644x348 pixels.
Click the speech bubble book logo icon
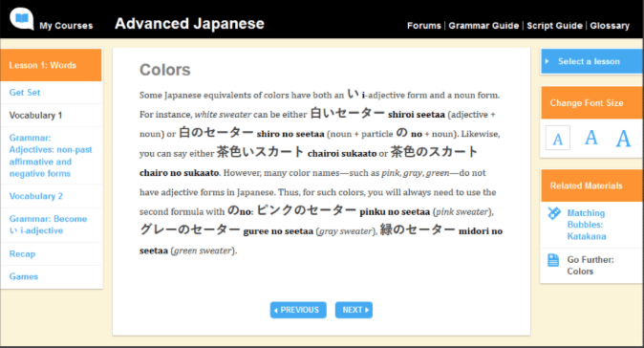(x=22, y=18)
